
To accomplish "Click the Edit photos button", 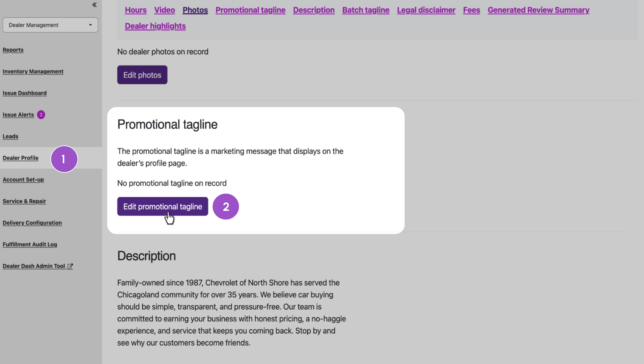I will 142,75.
